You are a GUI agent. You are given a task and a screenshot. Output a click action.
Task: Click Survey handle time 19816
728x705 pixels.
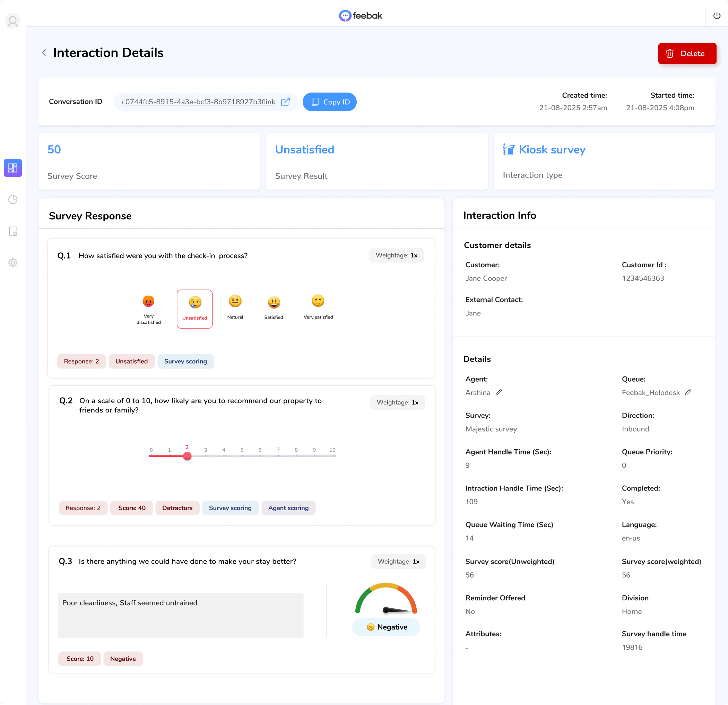(x=632, y=647)
